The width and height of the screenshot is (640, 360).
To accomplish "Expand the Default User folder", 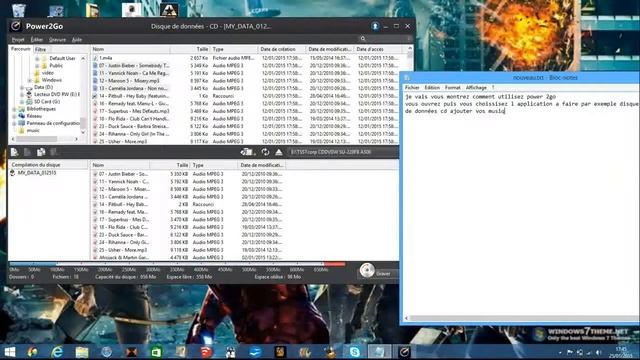I will (x=37, y=58).
